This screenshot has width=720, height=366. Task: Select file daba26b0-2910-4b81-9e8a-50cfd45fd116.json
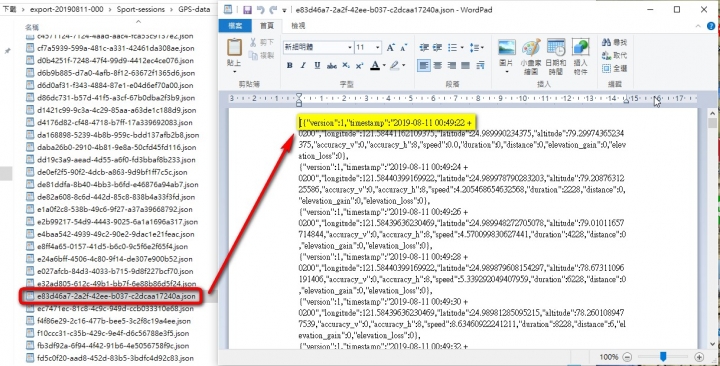tap(111, 147)
